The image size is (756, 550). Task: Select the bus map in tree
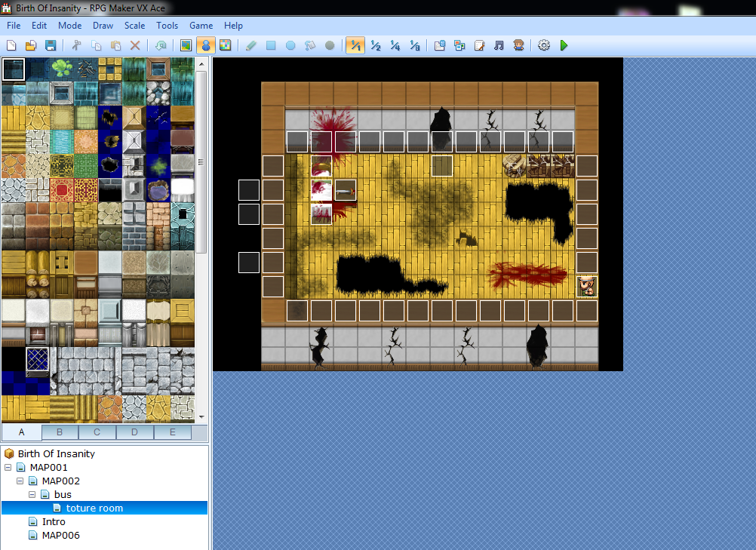(x=63, y=494)
